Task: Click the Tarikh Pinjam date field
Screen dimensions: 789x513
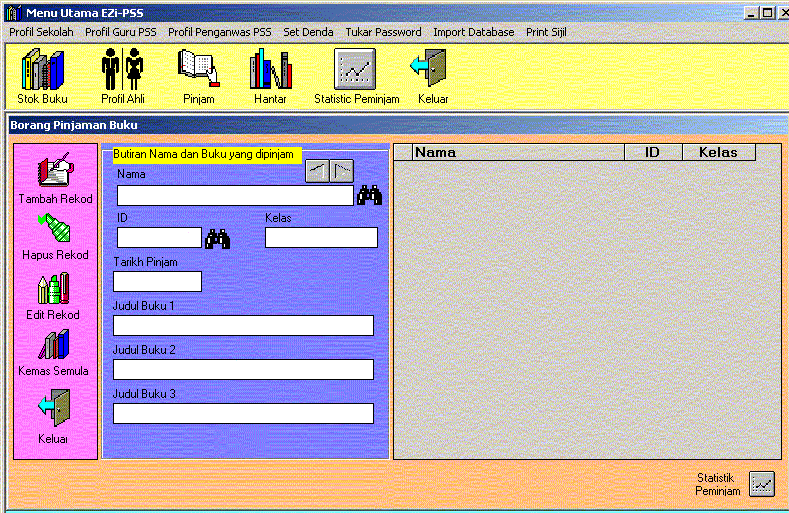Action: [x=157, y=282]
